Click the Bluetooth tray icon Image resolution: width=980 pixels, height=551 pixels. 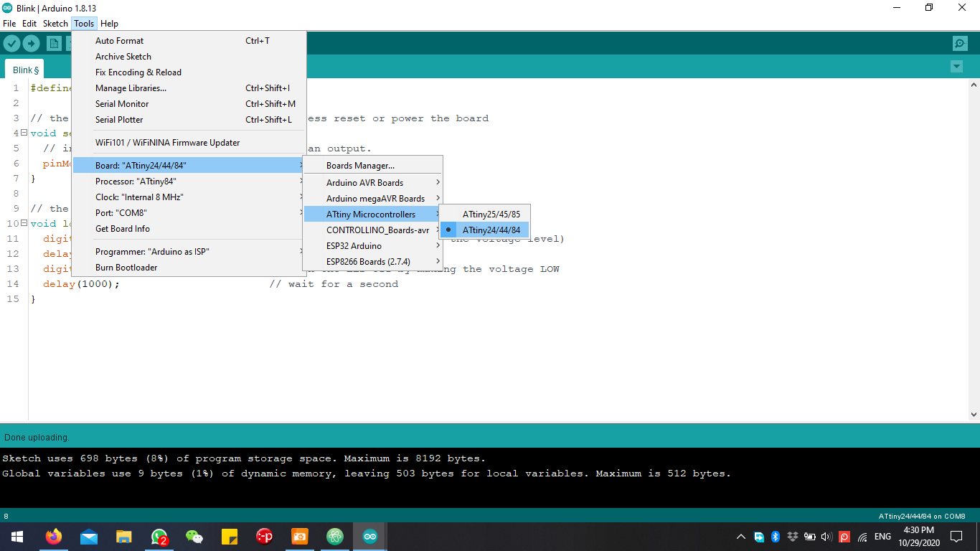click(776, 537)
